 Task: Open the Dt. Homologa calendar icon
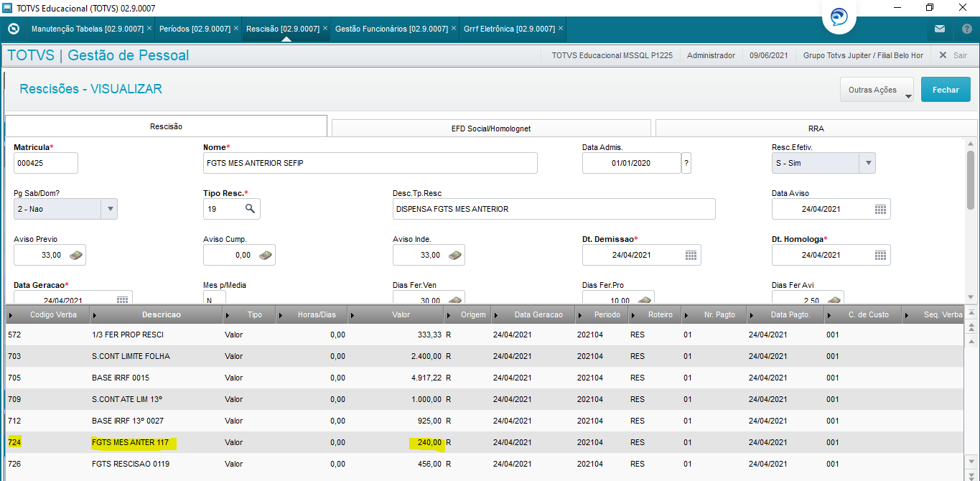point(881,255)
